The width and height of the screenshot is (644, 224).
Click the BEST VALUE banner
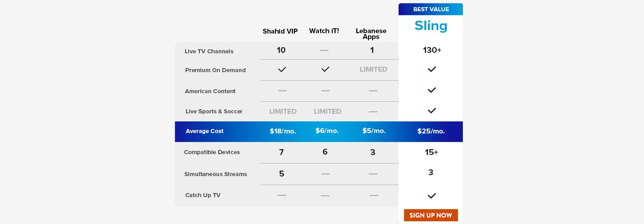point(431,9)
